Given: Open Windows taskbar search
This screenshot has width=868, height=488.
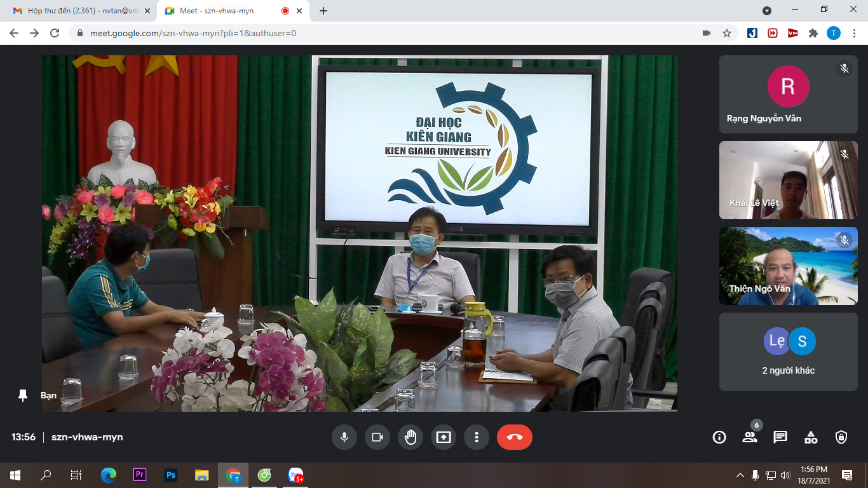Looking at the screenshot, I should [46, 475].
